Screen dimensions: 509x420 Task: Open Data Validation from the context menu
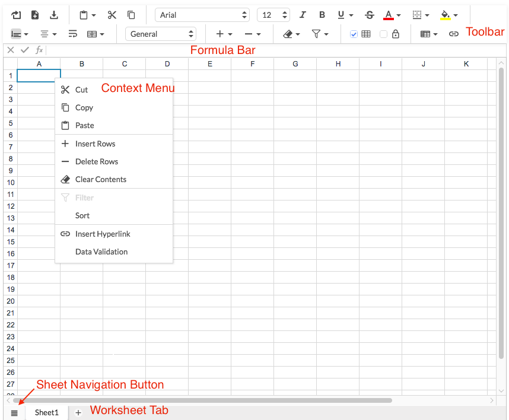pyautogui.click(x=114, y=252)
